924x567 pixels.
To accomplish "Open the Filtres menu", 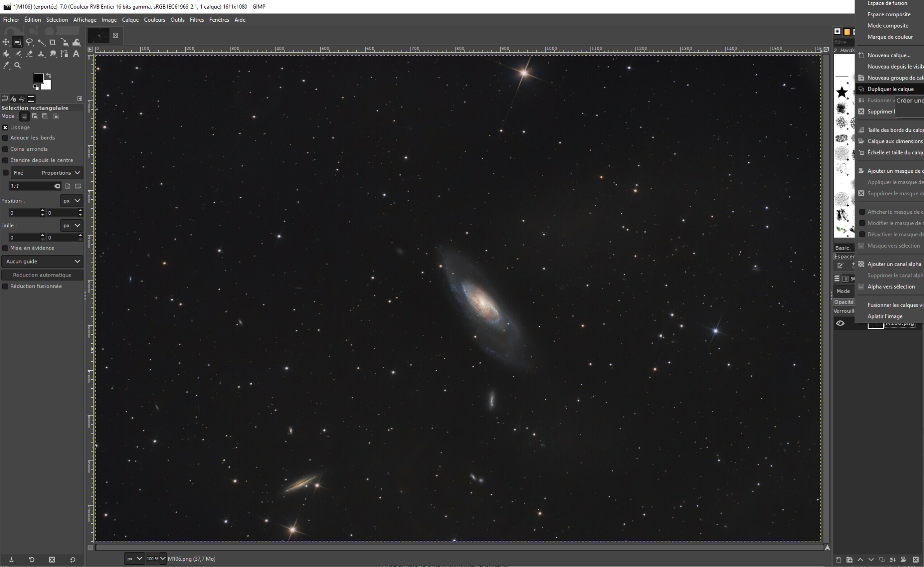I will pyautogui.click(x=197, y=20).
